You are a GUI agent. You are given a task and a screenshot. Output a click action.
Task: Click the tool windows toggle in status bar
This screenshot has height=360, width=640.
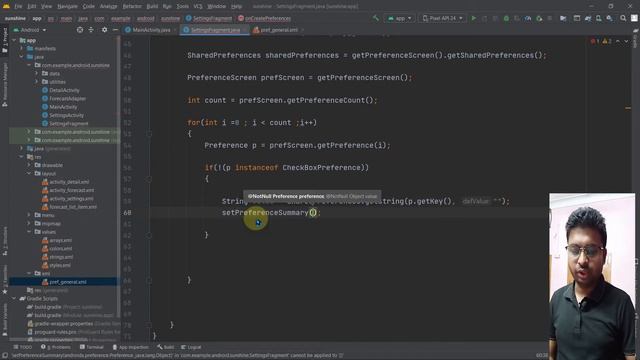pyautogui.click(x=5, y=356)
